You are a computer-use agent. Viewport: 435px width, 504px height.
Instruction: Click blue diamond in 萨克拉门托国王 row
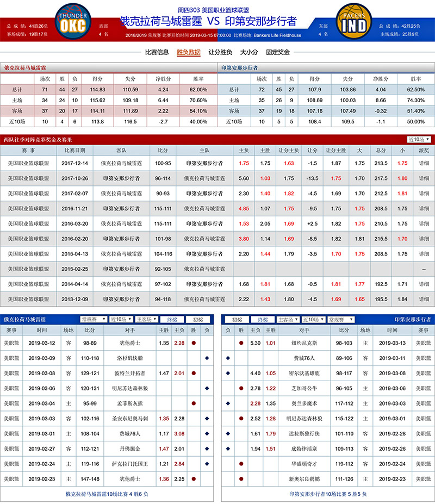click(207, 464)
